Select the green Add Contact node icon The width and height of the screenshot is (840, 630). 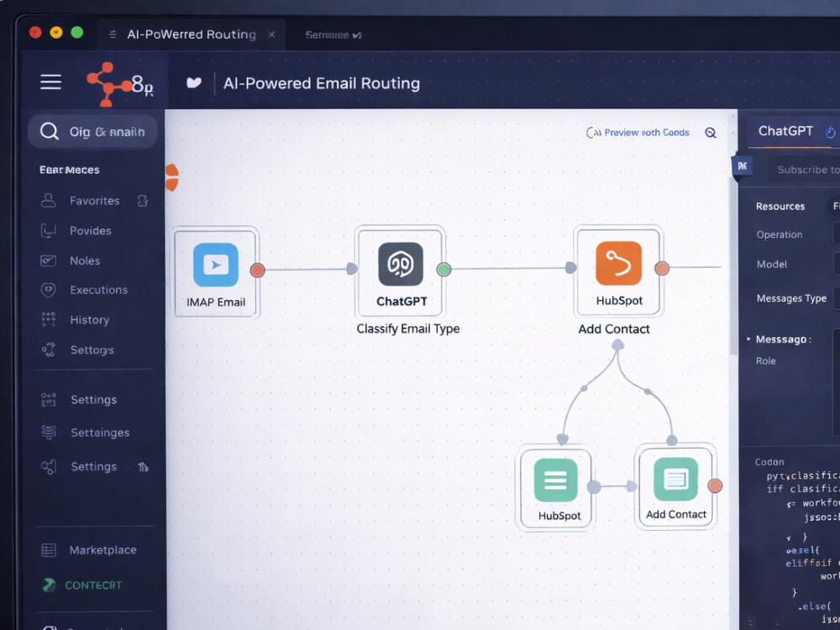(x=675, y=479)
